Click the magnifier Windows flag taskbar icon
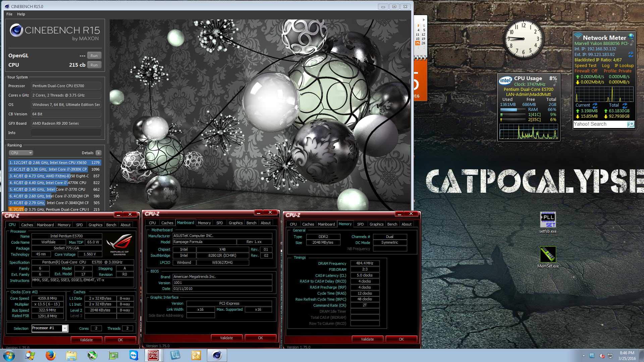 click(x=30, y=355)
